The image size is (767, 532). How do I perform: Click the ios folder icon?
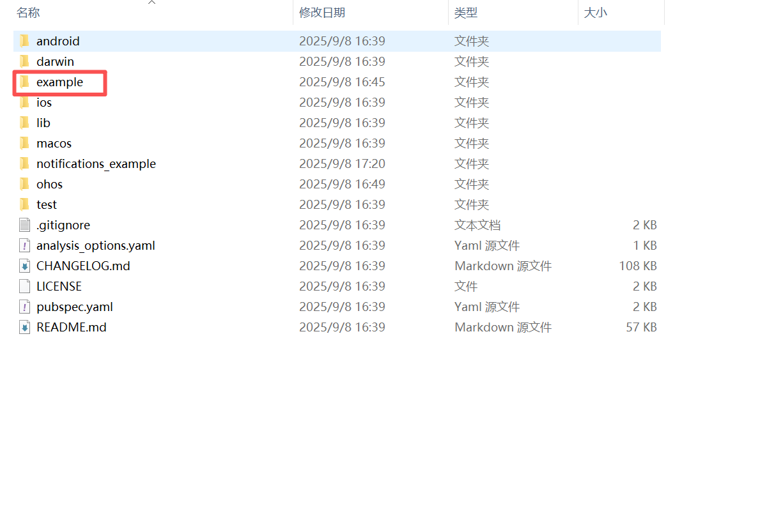[x=24, y=102]
